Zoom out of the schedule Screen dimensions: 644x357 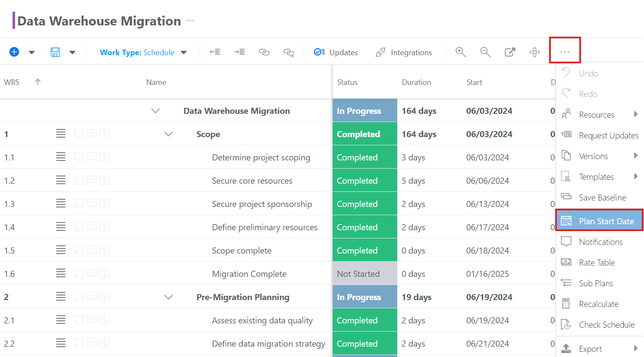click(485, 52)
